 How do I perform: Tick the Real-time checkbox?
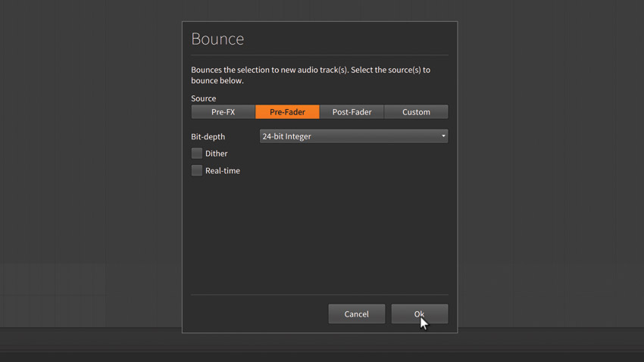click(197, 170)
